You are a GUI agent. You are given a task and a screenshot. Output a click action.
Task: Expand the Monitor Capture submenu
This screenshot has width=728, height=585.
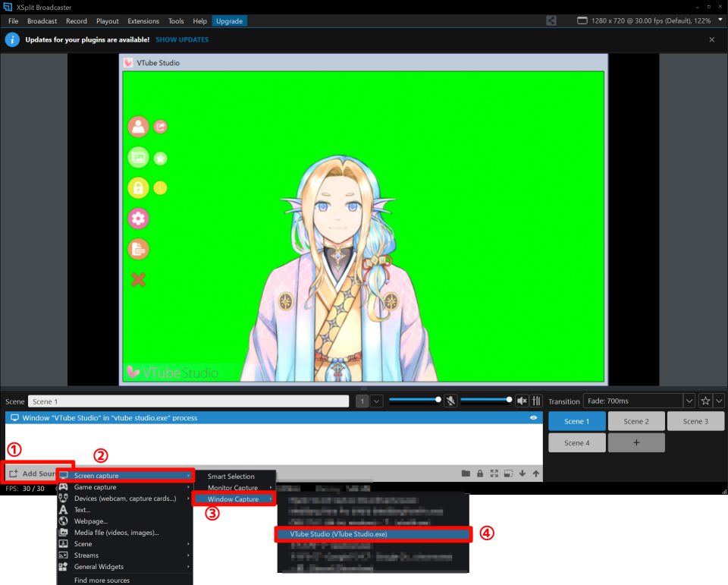click(235, 487)
